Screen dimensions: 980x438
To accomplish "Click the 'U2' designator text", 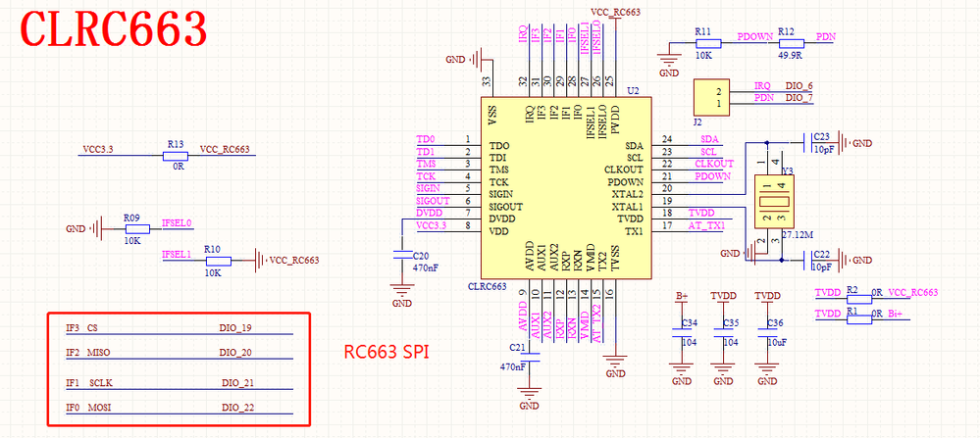I will tap(633, 91).
